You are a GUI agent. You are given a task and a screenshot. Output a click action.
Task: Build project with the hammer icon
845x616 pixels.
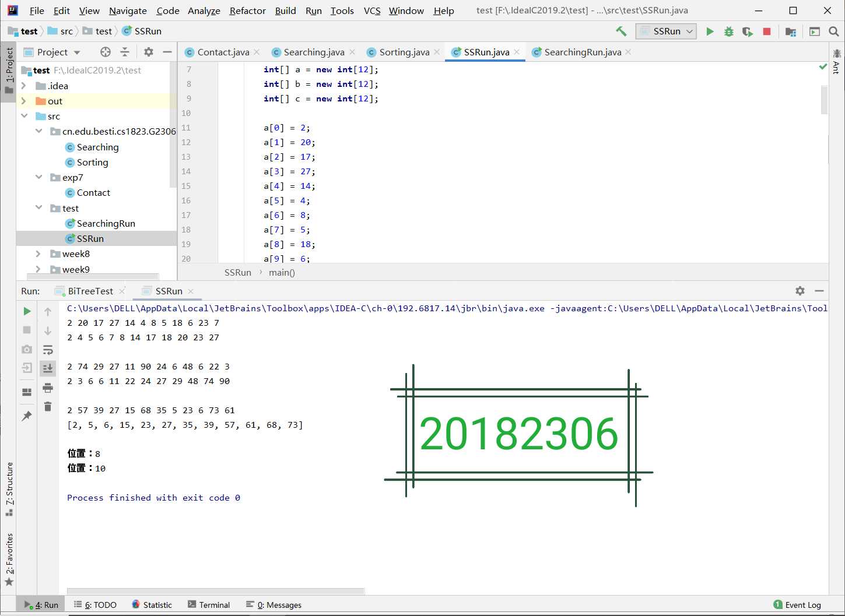[x=621, y=31]
